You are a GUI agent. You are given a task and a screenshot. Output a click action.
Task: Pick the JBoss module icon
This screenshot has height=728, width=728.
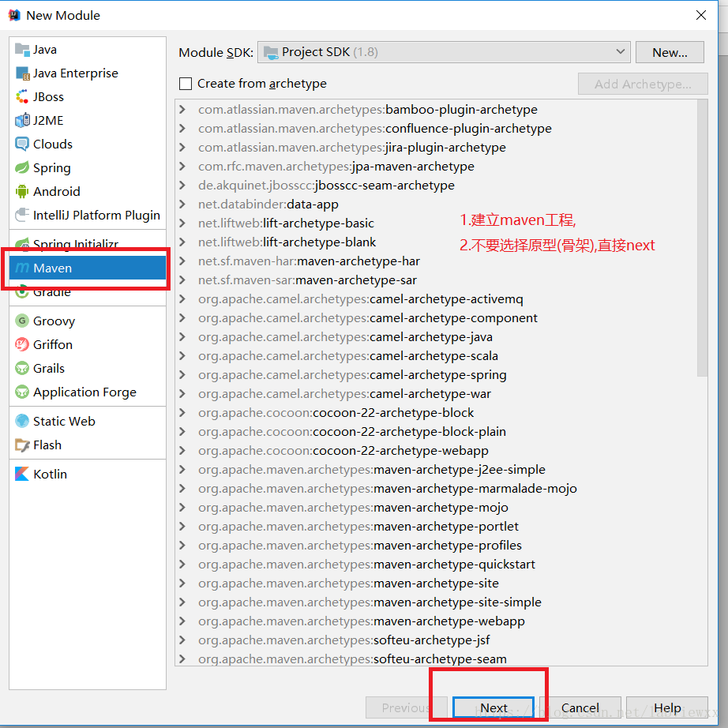[22, 97]
